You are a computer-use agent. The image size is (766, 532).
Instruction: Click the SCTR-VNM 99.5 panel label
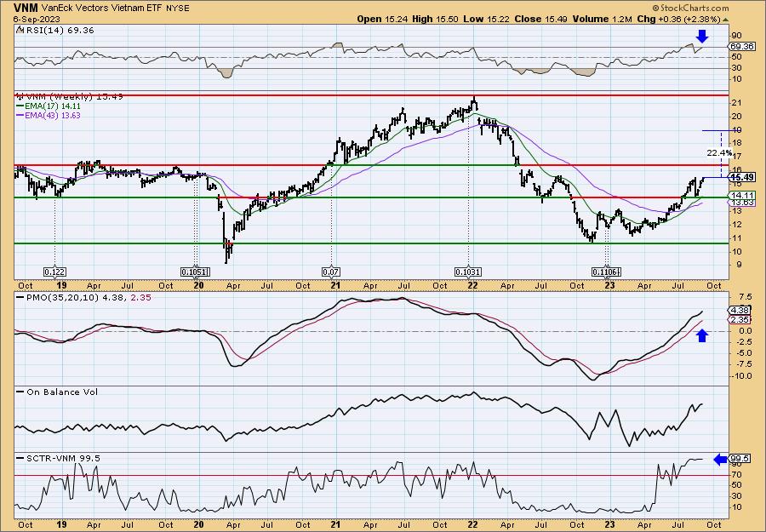[63, 458]
